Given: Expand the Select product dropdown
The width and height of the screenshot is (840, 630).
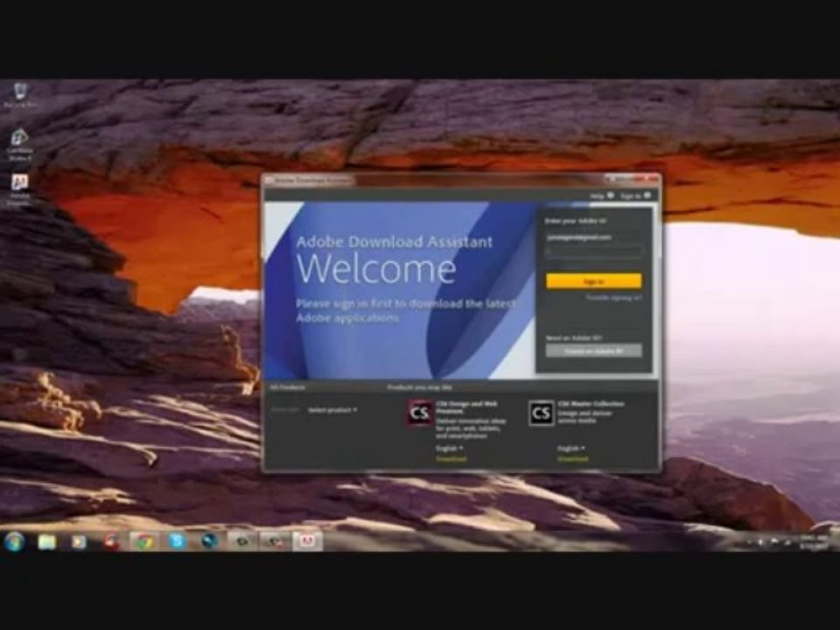Looking at the screenshot, I should click(332, 409).
